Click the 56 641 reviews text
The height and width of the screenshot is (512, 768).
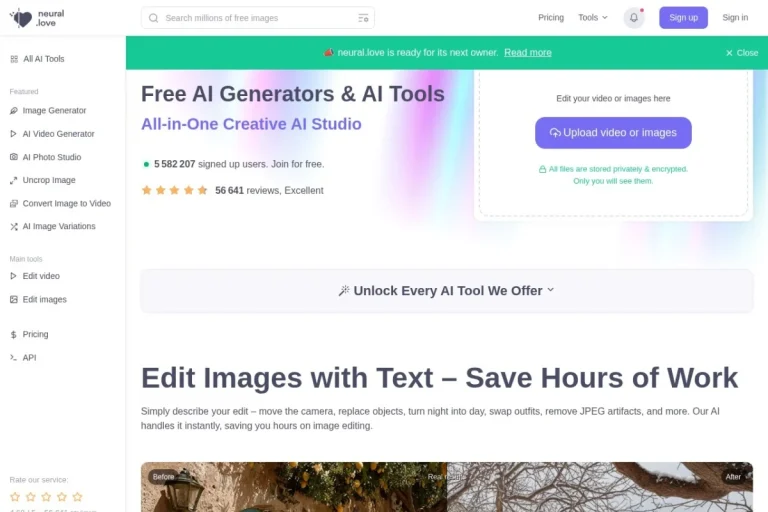(269, 191)
